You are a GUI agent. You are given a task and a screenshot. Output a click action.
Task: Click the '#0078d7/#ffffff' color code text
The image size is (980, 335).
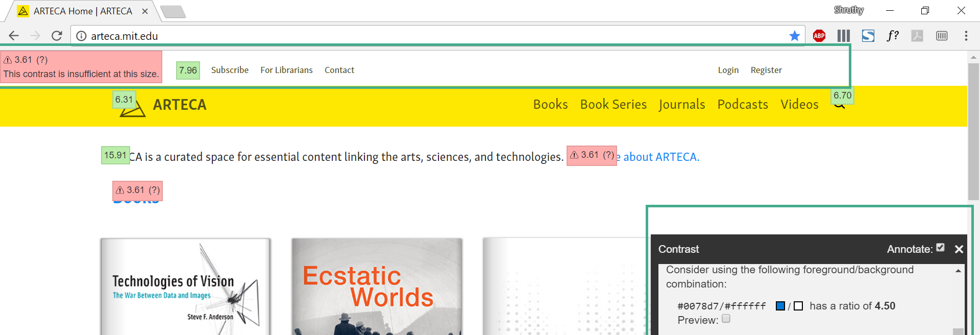click(x=721, y=306)
